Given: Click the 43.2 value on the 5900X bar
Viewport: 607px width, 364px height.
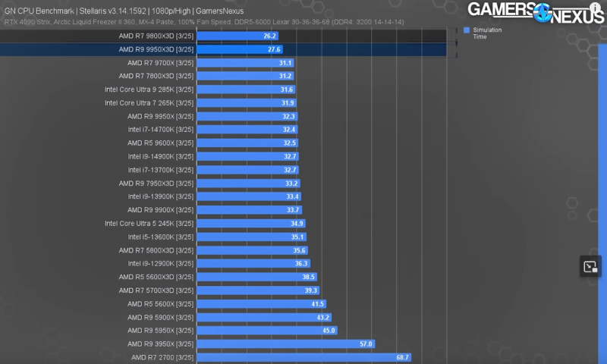Looking at the screenshot, I should pyautogui.click(x=323, y=317).
